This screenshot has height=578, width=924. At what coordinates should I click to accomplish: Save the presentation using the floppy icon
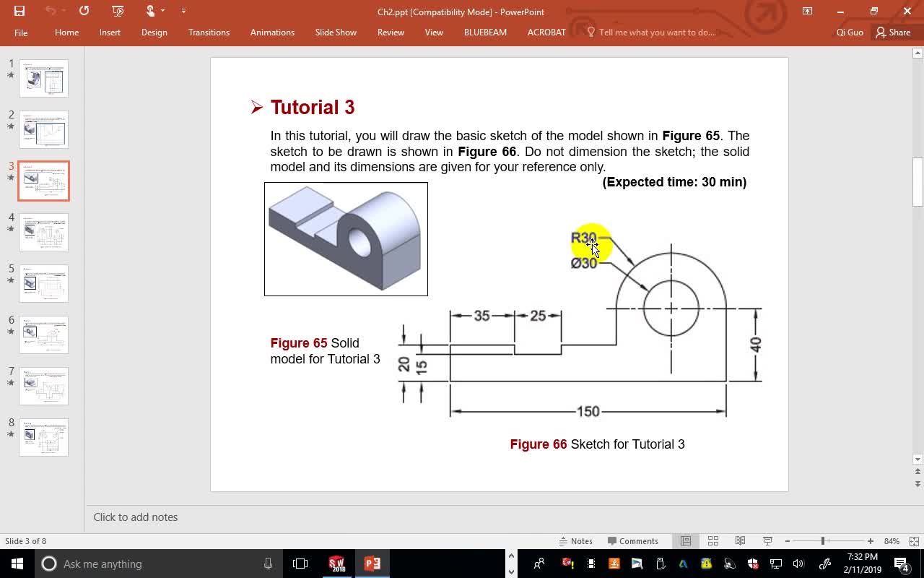coord(19,11)
